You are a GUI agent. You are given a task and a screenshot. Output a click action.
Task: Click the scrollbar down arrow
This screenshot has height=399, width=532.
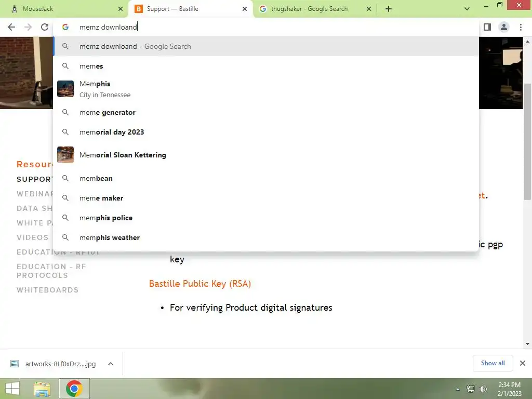[527, 344]
